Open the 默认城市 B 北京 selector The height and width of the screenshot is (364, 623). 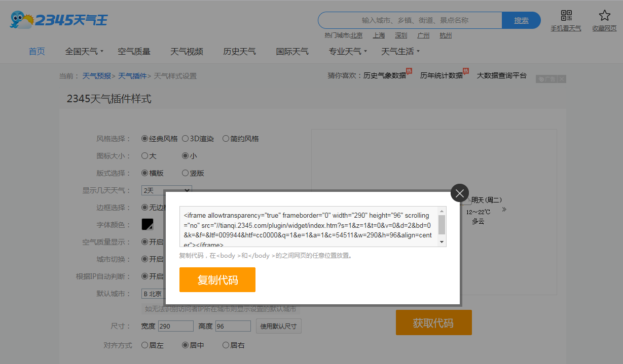(153, 294)
